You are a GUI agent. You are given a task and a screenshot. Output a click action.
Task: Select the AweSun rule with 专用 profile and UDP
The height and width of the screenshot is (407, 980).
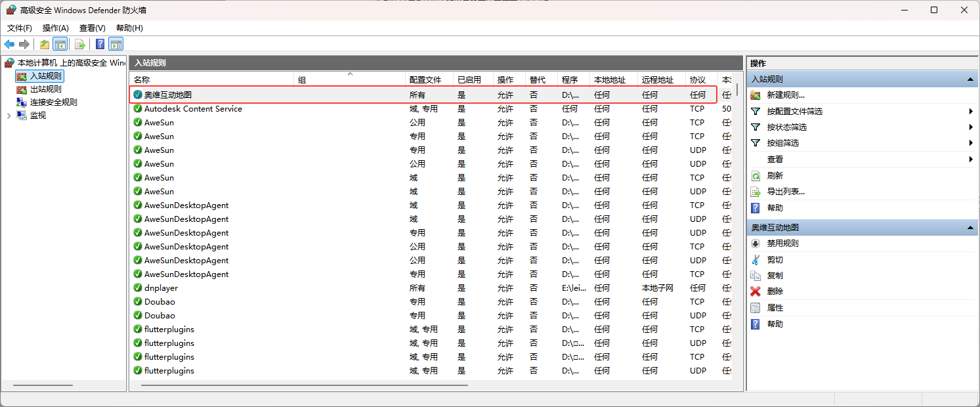(x=431, y=150)
